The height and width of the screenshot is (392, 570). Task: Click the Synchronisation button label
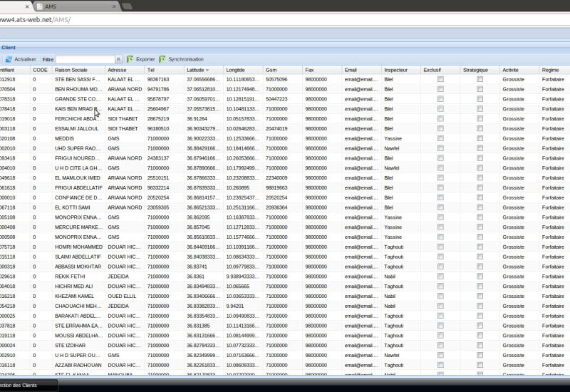click(185, 59)
